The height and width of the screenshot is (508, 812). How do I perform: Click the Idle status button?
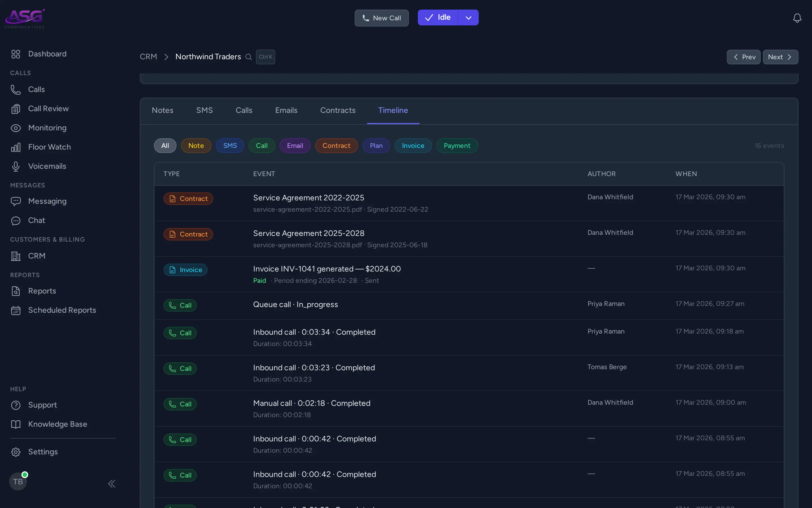(x=438, y=17)
